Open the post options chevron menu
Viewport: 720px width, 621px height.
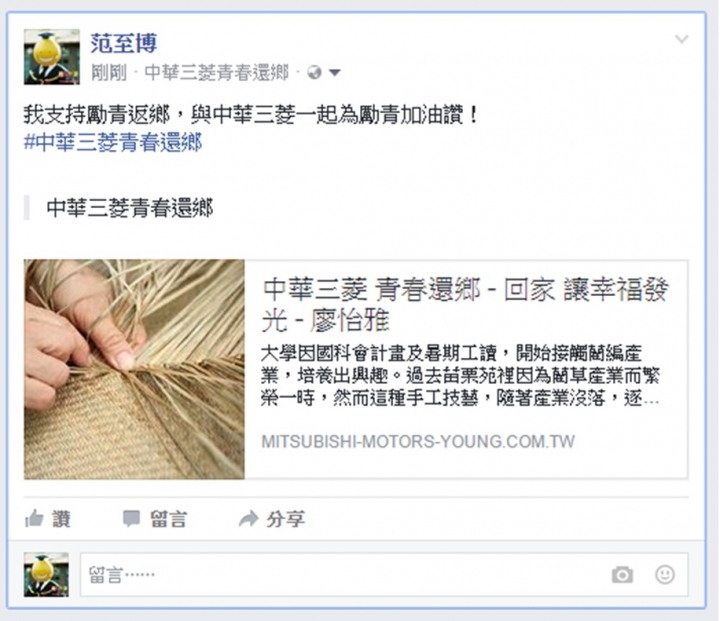click(x=681, y=39)
